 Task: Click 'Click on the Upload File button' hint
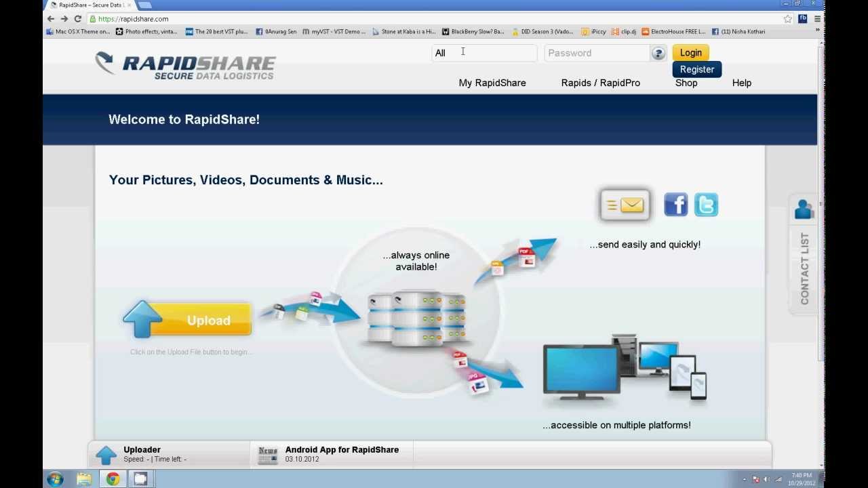(x=191, y=352)
